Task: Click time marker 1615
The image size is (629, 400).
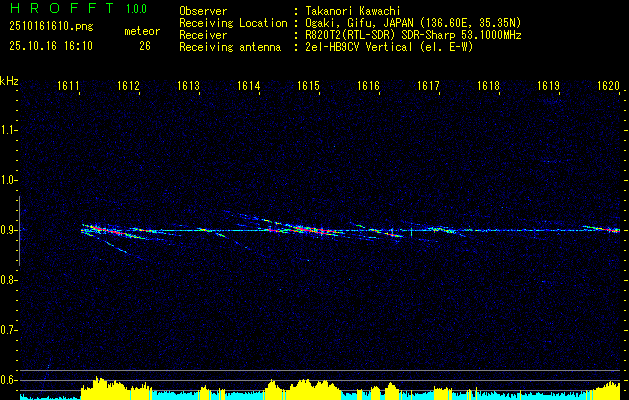Action: (308, 85)
